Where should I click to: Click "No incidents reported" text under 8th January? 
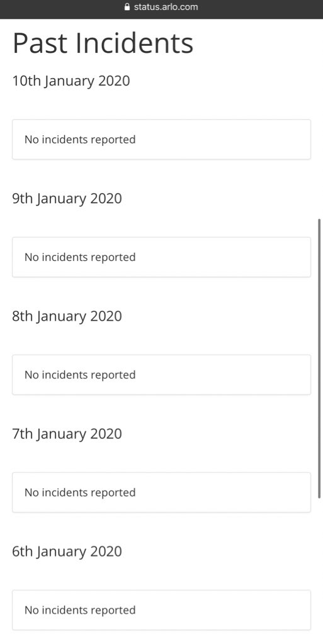pyautogui.click(x=80, y=375)
